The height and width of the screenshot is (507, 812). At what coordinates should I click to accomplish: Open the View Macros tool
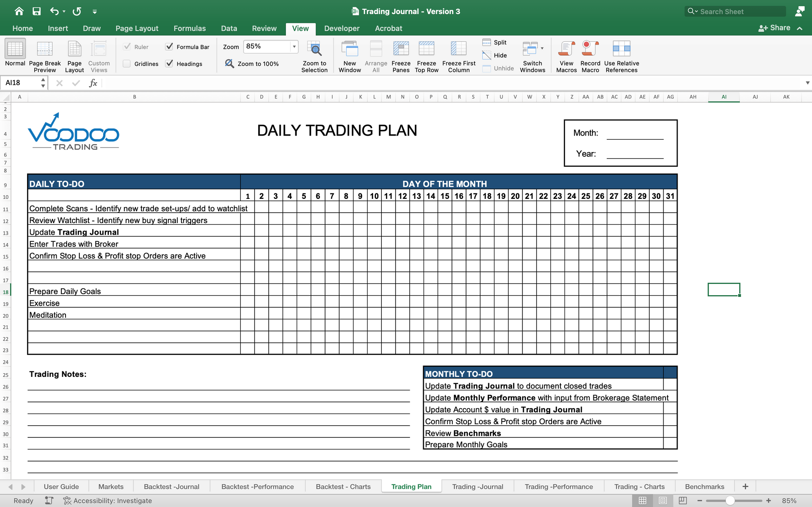pos(566,49)
